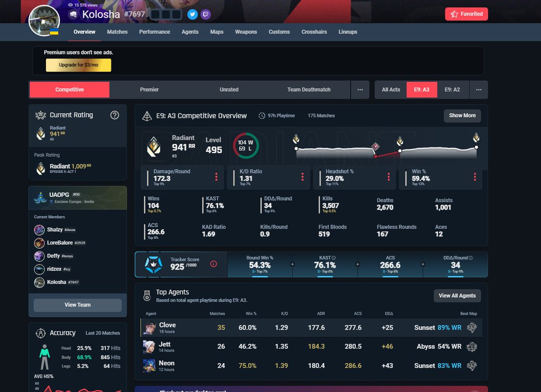Switch to the Matches tab

pyautogui.click(x=117, y=32)
